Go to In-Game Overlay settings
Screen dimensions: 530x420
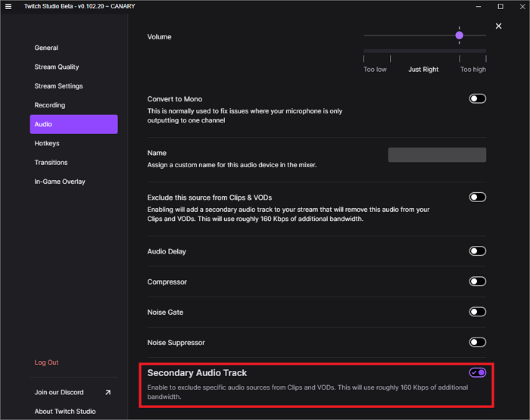73,182
